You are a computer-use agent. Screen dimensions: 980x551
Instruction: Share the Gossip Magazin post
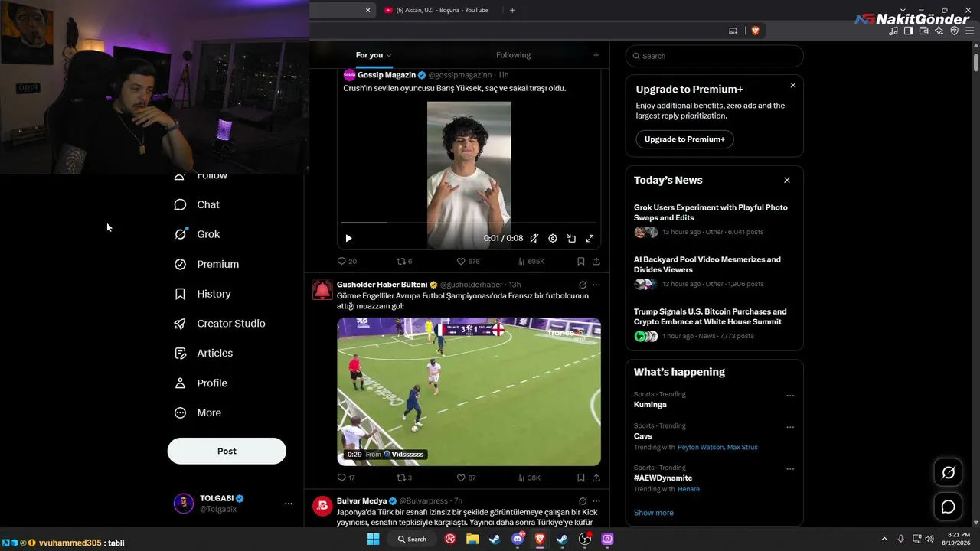596,262
